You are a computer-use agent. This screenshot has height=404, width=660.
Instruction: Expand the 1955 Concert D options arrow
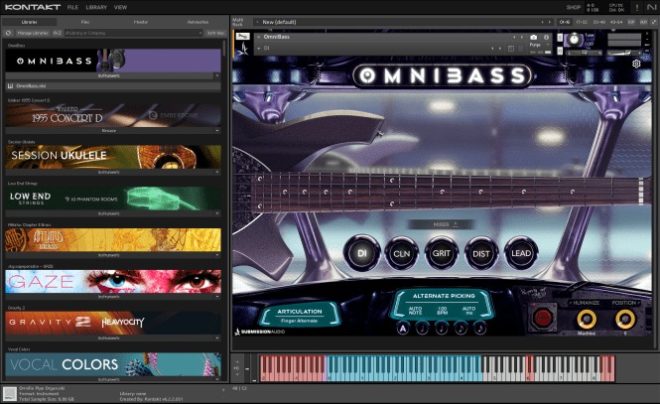pos(217,131)
